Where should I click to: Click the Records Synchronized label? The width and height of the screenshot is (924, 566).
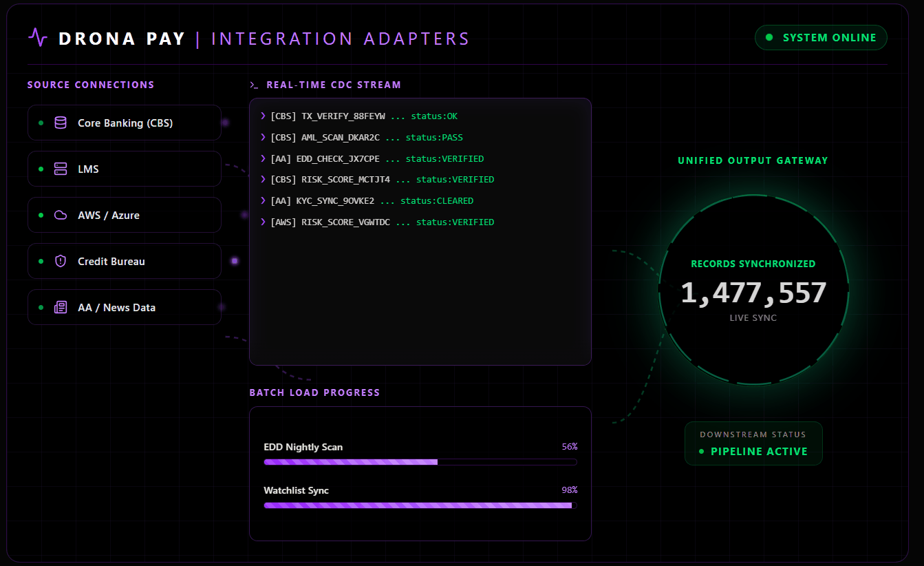(x=753, y=264)
